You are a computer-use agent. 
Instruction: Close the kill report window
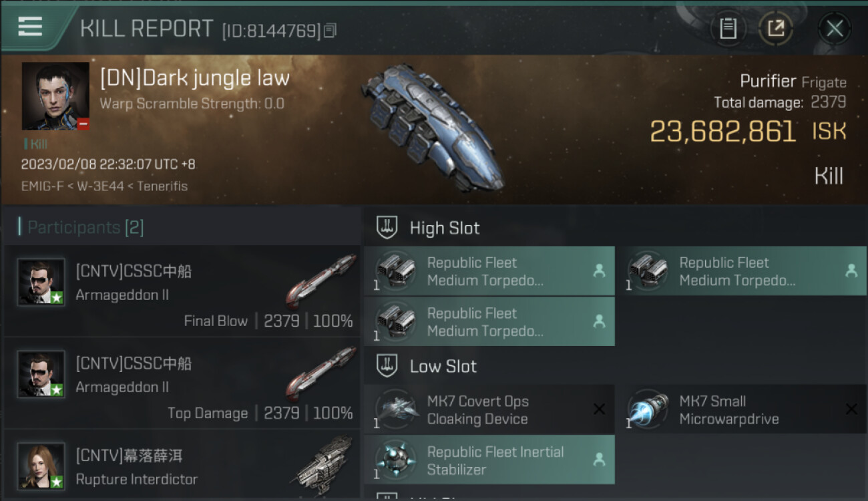[835, 29]
